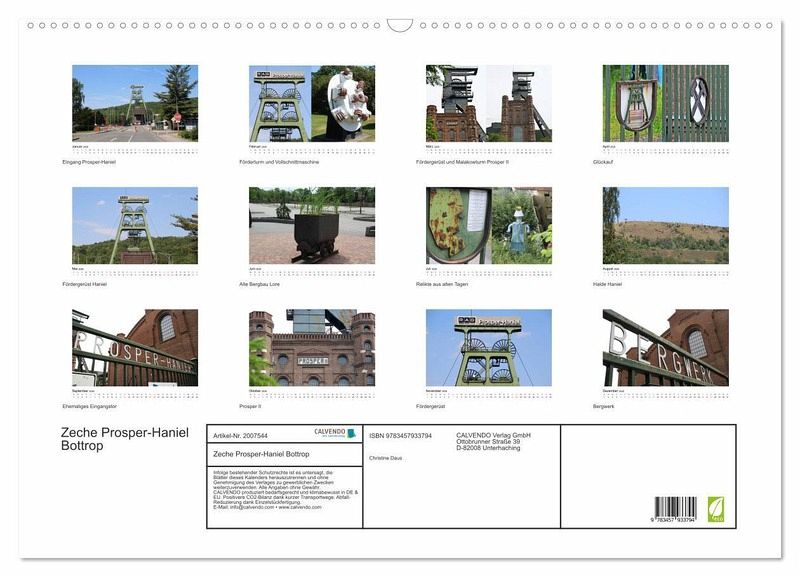Image resolution: width=800 pixels, height=577 pixels.
Task: Click the Bergwerk sign photo
Action: pyautogui.click(x=666, y=347)
